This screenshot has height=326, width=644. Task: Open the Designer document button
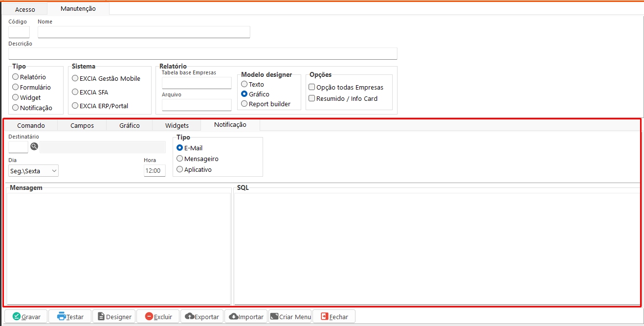114,317
